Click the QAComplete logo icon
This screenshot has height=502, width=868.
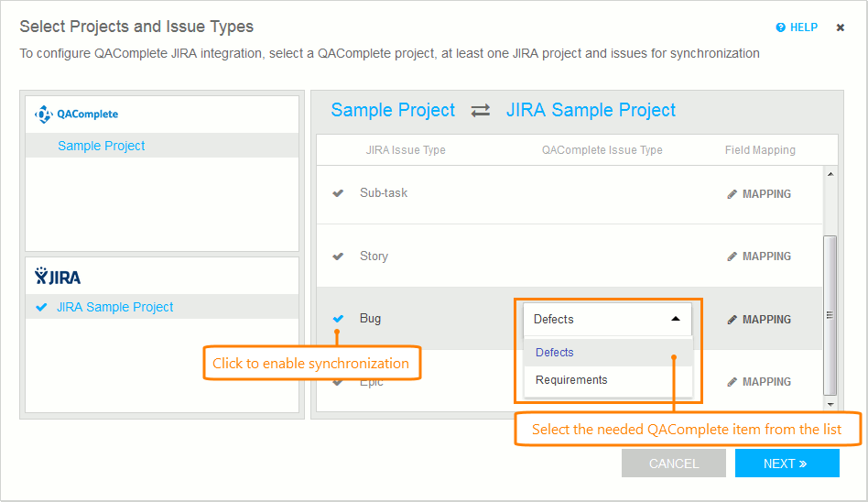tap(44, 115)
